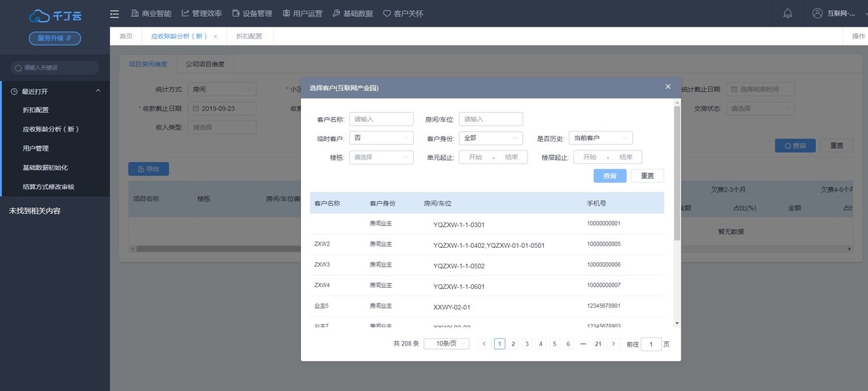This screenshot has width=868, height=391.
Task: Focus the 房间/车位 input field
Action: coord(490,119)
